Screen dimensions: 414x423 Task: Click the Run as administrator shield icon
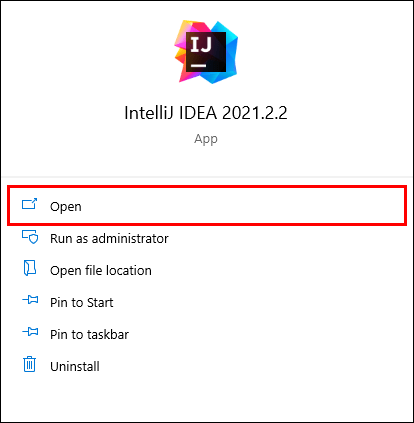click(30, 237)
